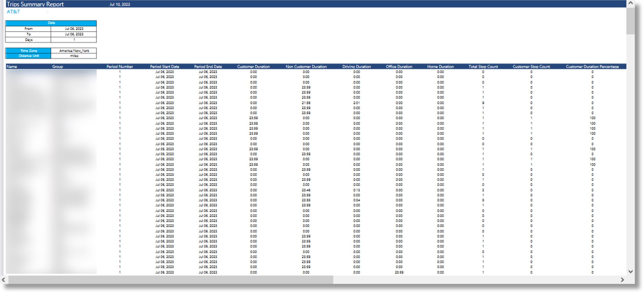Viewport: 644px width, 293px height.
Task: Click the 23:46 non customer duration cell
Action: click(306, 190)
